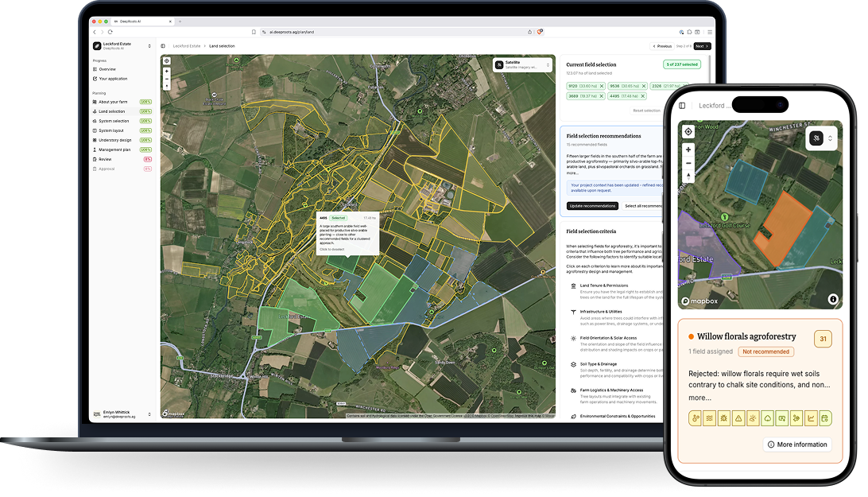Screen dimensions: 868x497
Task: Open the Leckford Estate project switcher
Action: click(x=122, y=46)
